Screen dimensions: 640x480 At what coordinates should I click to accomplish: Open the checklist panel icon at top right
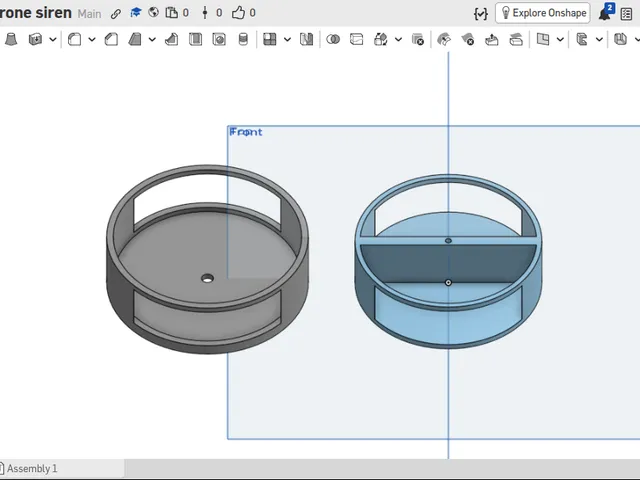click(627, 14)
